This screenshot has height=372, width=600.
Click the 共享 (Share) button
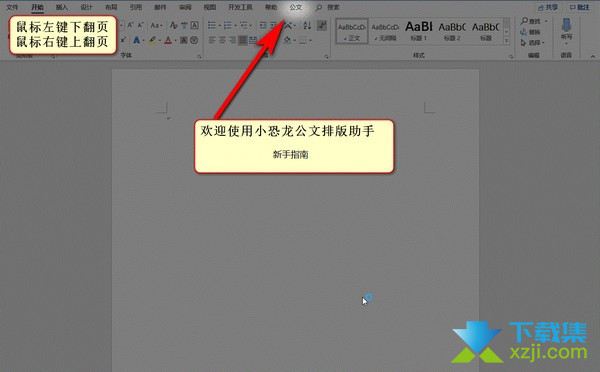(548, 7)
